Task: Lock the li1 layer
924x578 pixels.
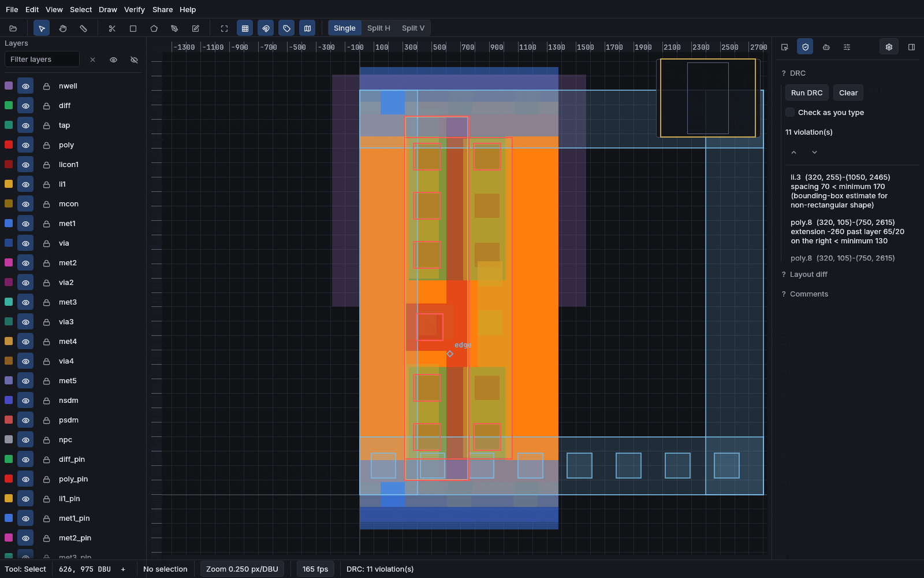Action: tap(46, 184)
